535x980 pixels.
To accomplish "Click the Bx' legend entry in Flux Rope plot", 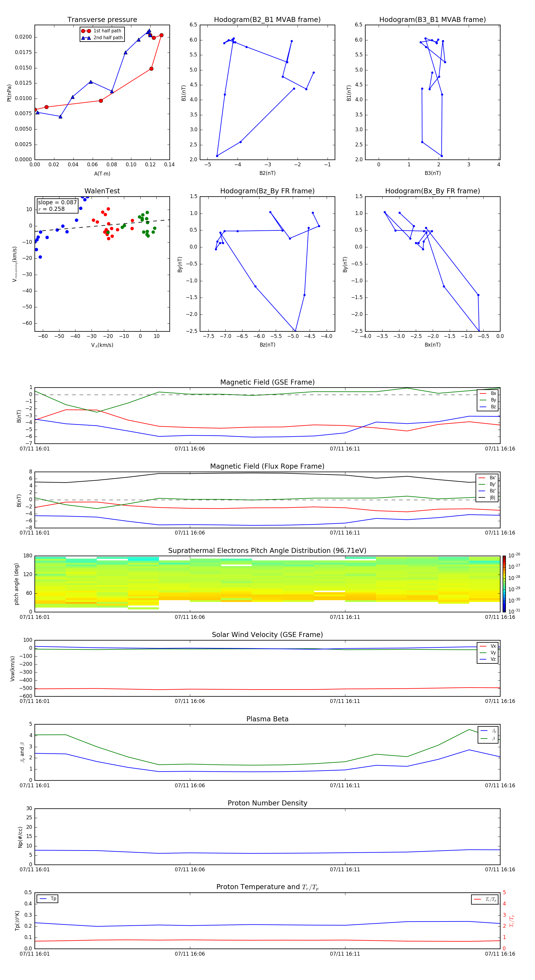I will click(487, 478).
